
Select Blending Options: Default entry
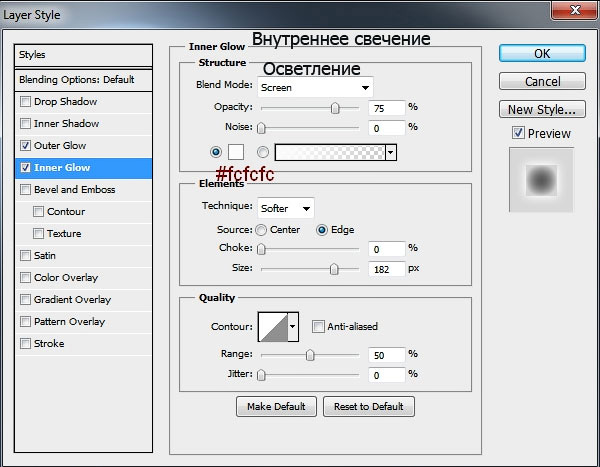83,80
